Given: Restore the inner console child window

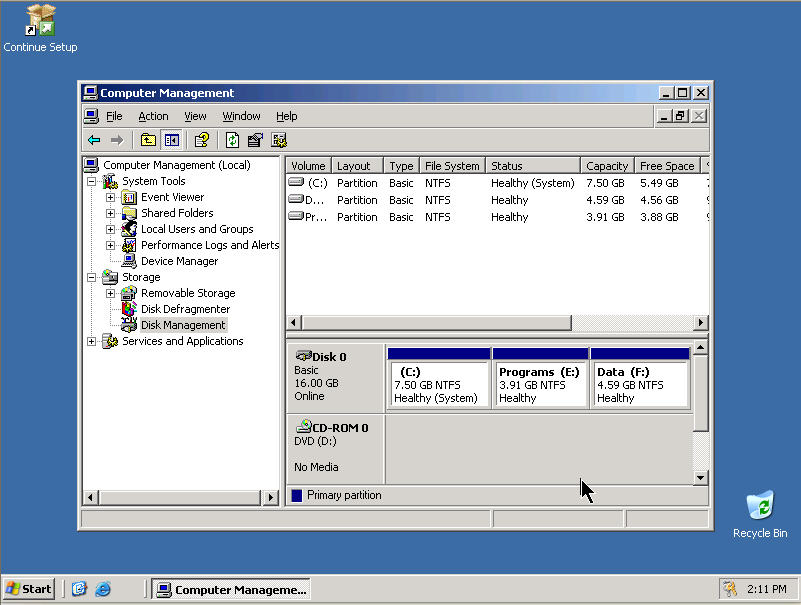Looking at the screenshot, I should [680, 116].
